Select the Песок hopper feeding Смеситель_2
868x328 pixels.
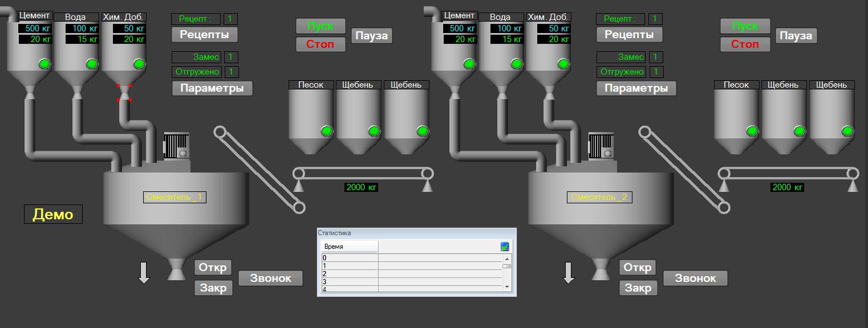736,121
